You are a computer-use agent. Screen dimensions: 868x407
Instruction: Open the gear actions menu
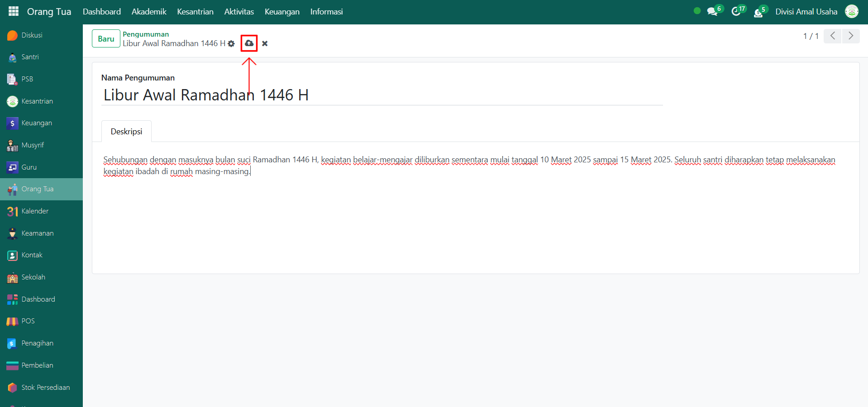(x=231, y=44)
